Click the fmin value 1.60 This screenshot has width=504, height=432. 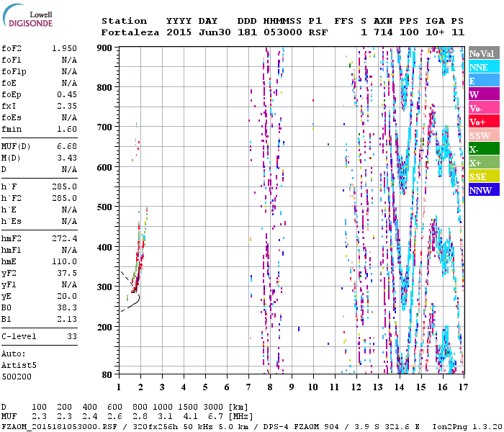point(67,129)
